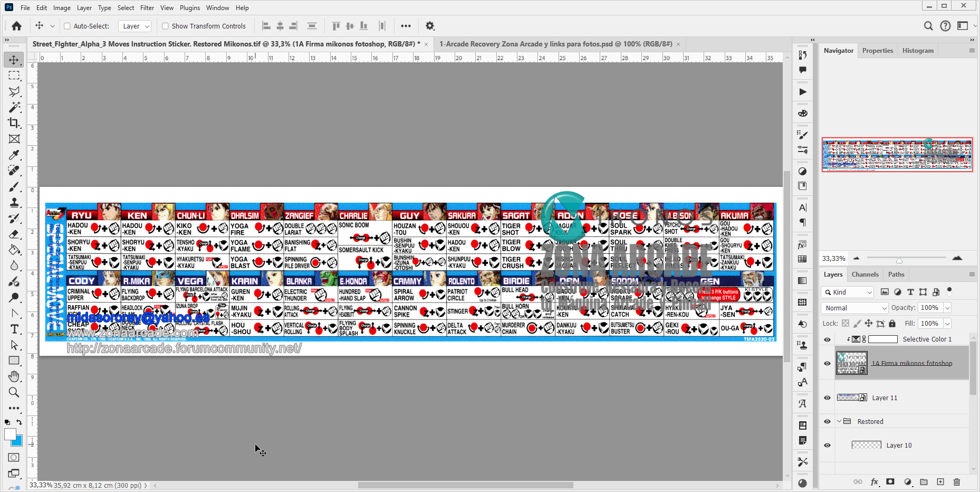Select the Eyedropper tool
This screenshot has width=980, height=492.
tap(14, 155)
